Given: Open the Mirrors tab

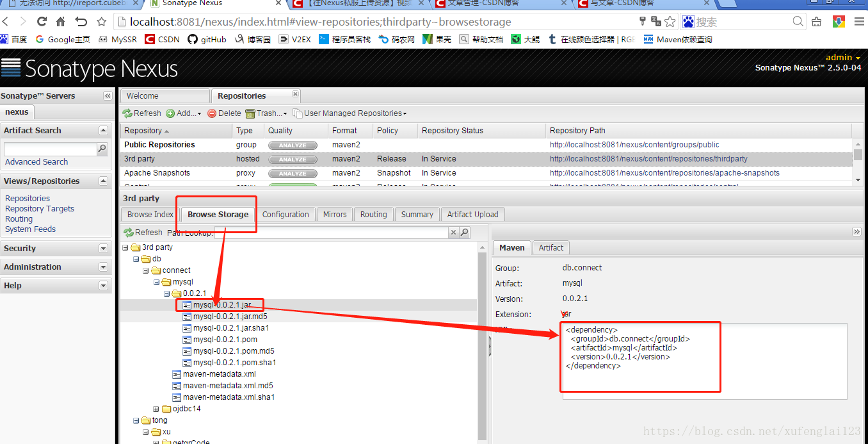Looking at the screenshot, I should pyautogui.click(x=335, y=215).
